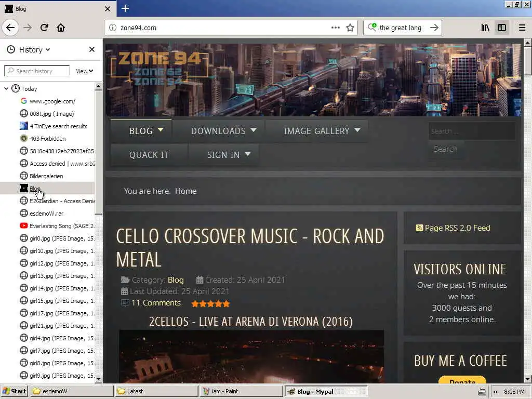Open the SIGN IN menu
This screenshot has height=399, width=532.
tap(223, 155)
